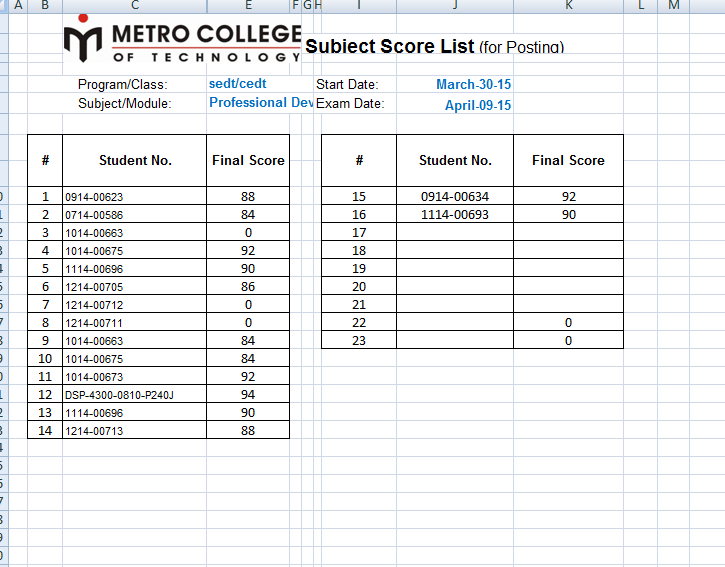Click the 'Professional Dev' subject cell

tap(261, 102)
